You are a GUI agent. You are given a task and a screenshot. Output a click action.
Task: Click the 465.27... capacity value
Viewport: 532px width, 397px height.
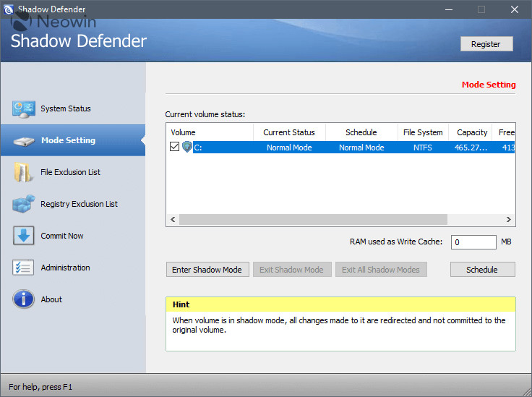pyautogui.click(x=471, y=148)
